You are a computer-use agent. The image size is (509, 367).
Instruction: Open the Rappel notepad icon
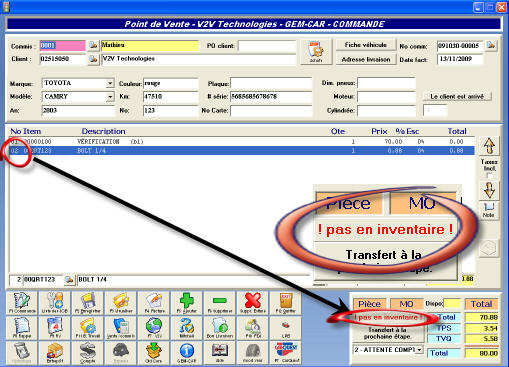22,328
